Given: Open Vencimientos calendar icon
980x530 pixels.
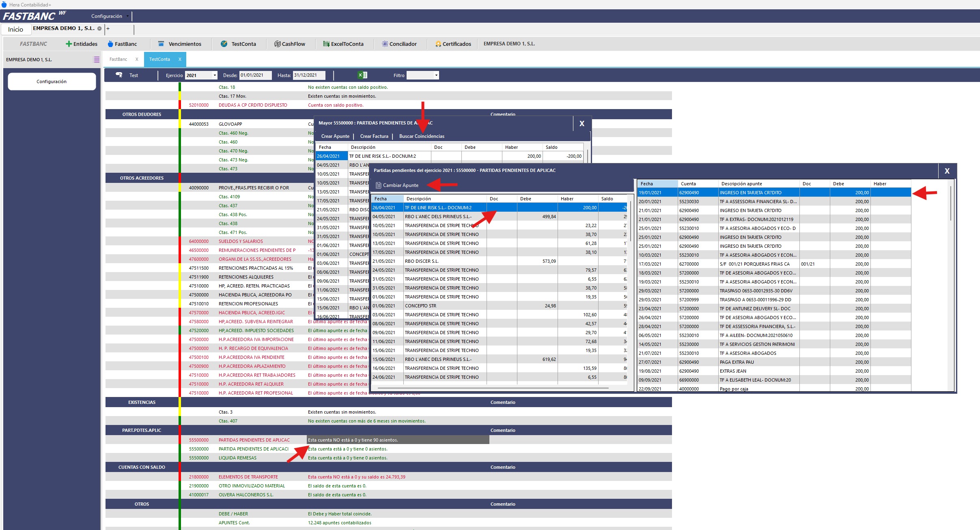Looking at the screenshot, I should (x=161, y=44).
